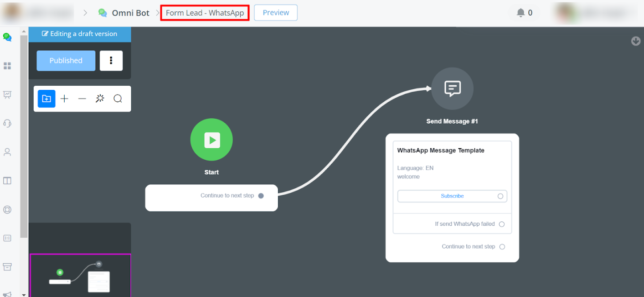Click Send Message 'Continue to next step' connector

[502, 247]
